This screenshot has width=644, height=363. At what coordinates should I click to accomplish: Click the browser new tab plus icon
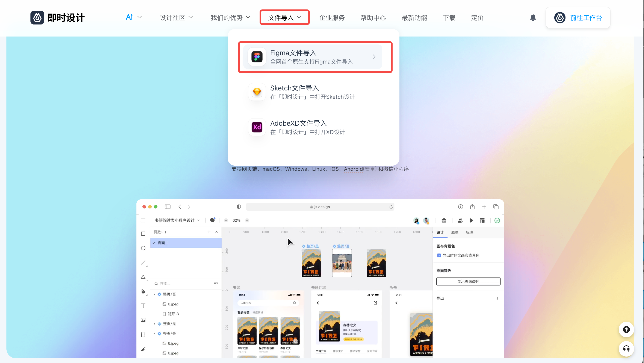point(484,207)
